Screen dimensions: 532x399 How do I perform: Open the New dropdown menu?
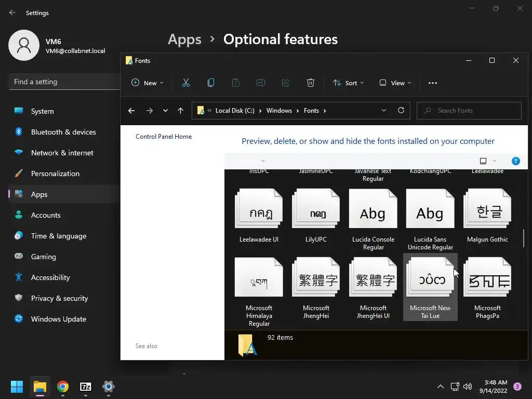click(148, 83)
